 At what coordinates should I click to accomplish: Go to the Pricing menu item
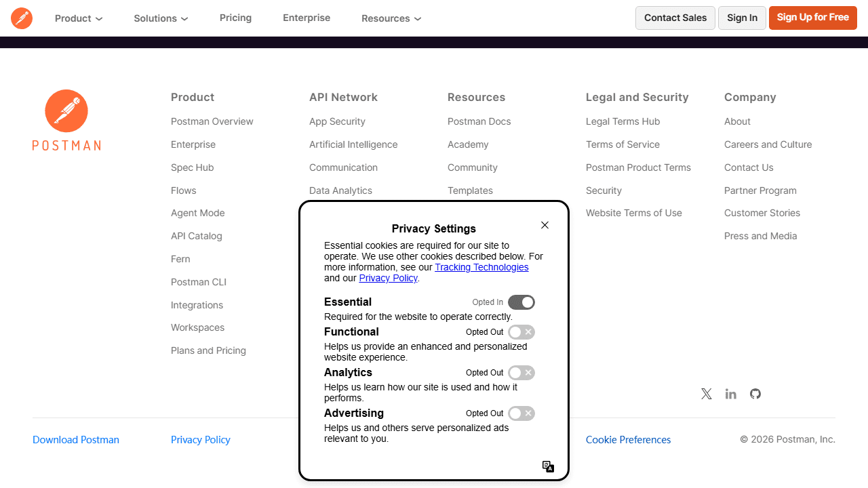pos(235,18)
